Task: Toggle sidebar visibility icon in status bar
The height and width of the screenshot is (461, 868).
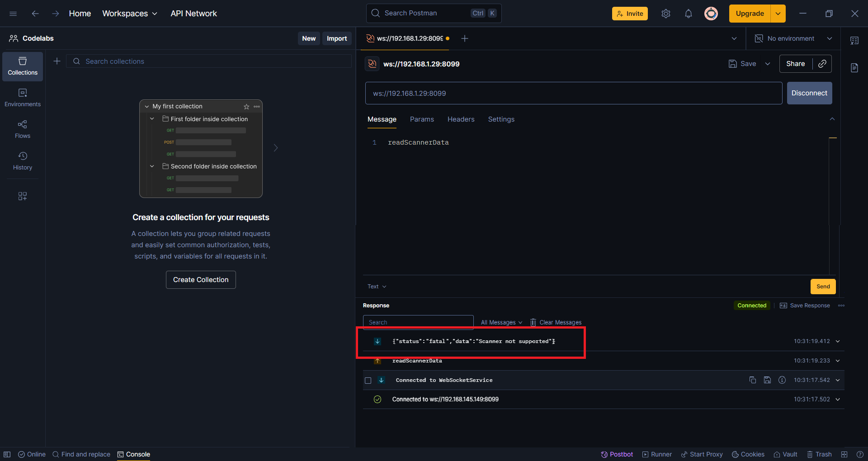Action: (x=7, y=454)
